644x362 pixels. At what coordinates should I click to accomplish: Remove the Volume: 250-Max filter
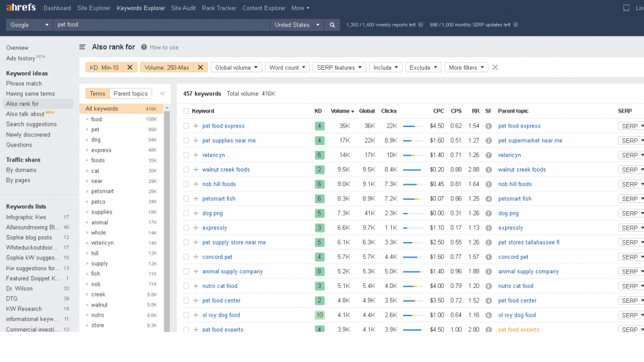pos(201,67)
